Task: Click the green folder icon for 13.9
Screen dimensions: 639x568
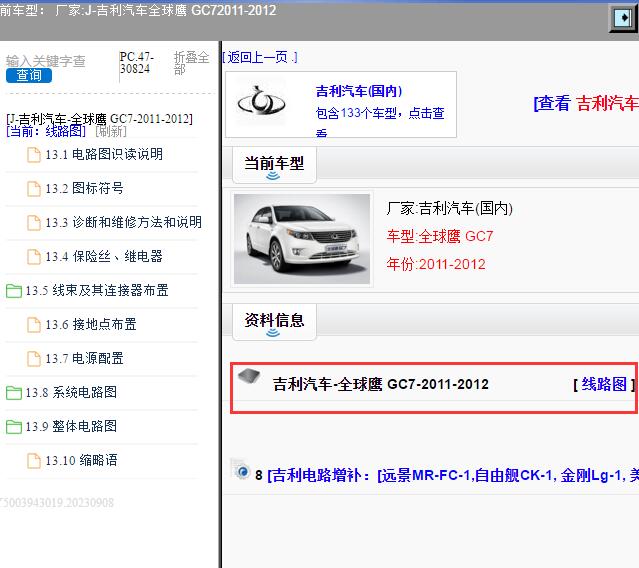Action: pos(14,427)
